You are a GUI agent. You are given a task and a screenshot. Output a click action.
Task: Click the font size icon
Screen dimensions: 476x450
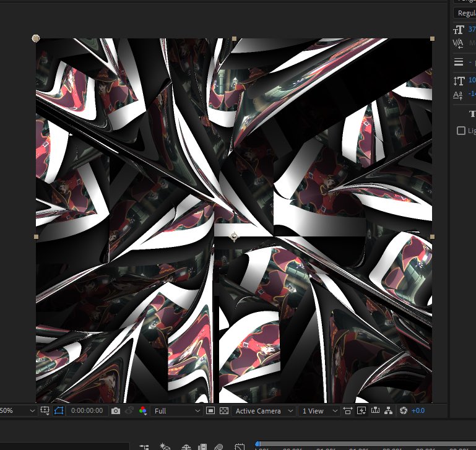459,30
